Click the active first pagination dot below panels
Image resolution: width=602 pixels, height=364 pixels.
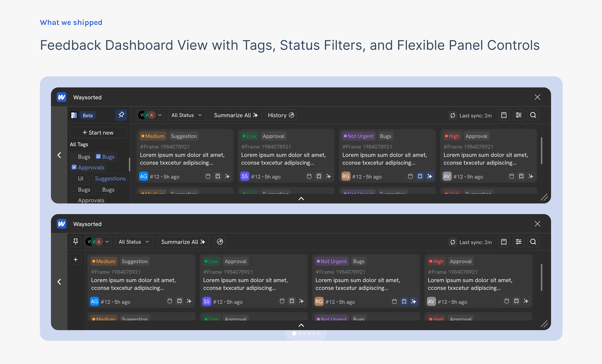click(x=294, y=334)
